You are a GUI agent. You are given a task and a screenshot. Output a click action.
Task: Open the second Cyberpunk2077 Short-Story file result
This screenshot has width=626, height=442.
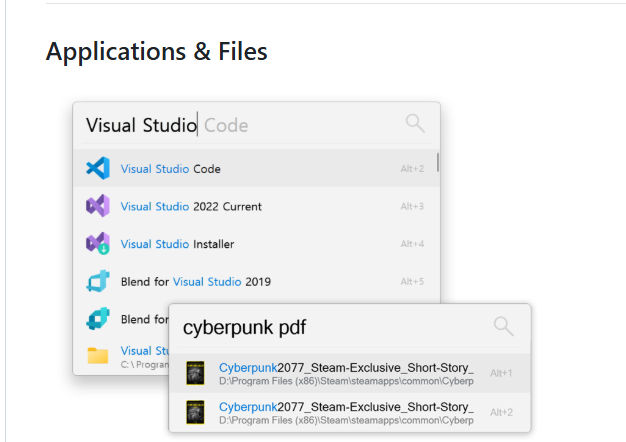350,412
